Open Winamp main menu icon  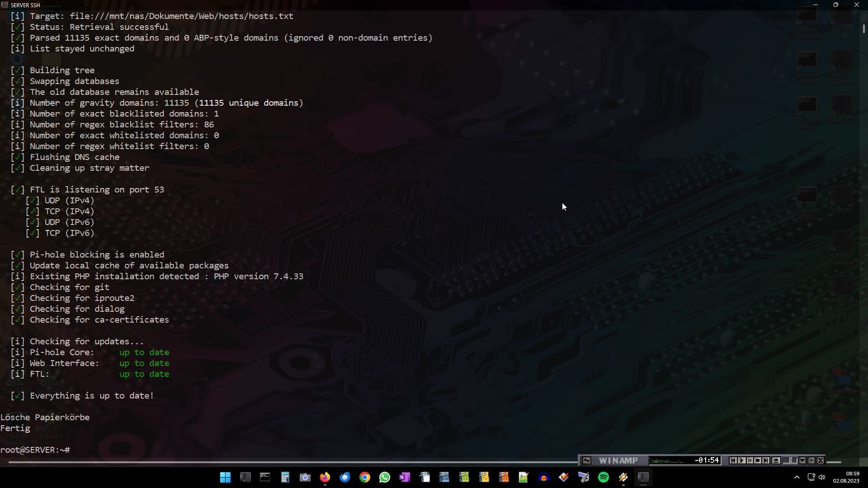pyautogui.click(x=587, y=460)
